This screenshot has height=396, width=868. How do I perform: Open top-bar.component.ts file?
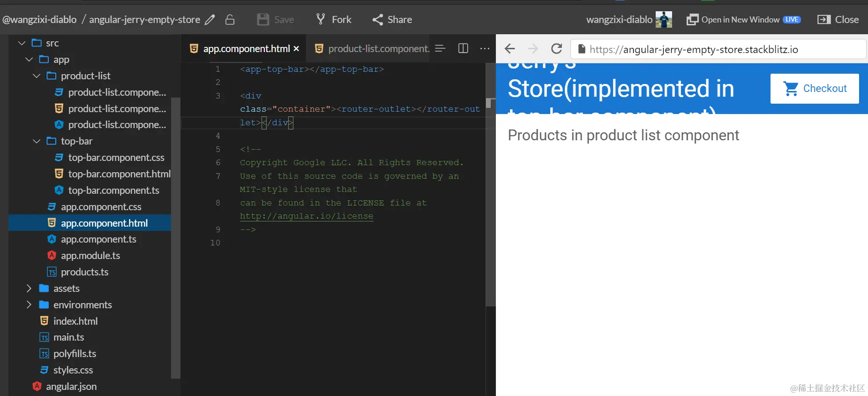[114, 190]
